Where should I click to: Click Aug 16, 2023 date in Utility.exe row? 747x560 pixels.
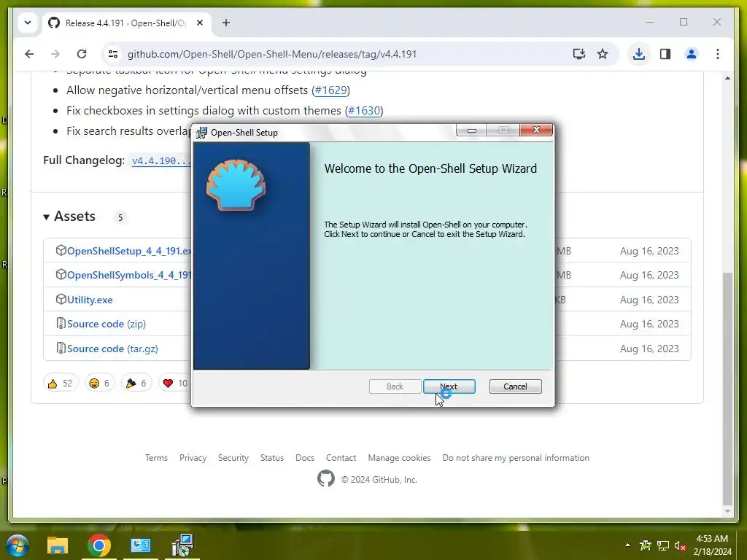click(x=649, y=300)
